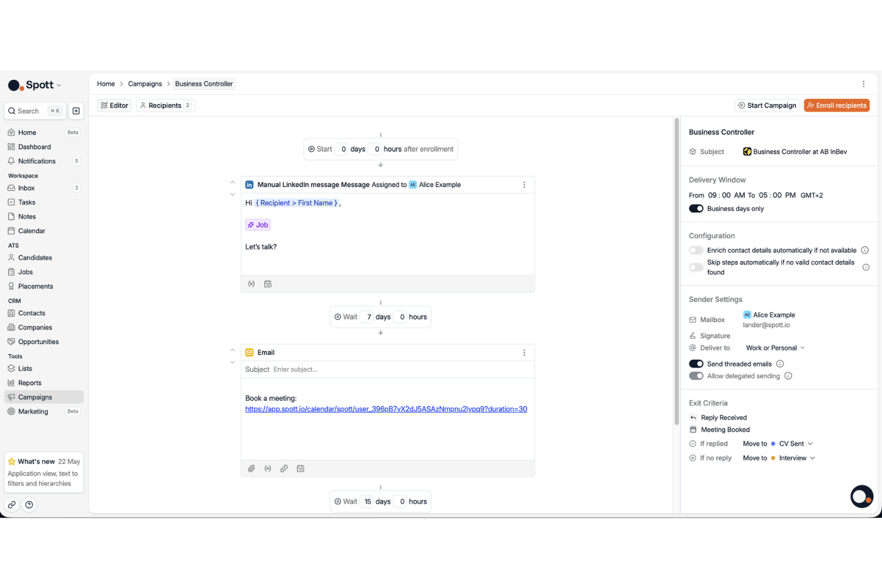Edit the delivery window From hour 09
882x588 pixels.
[712, 195]
